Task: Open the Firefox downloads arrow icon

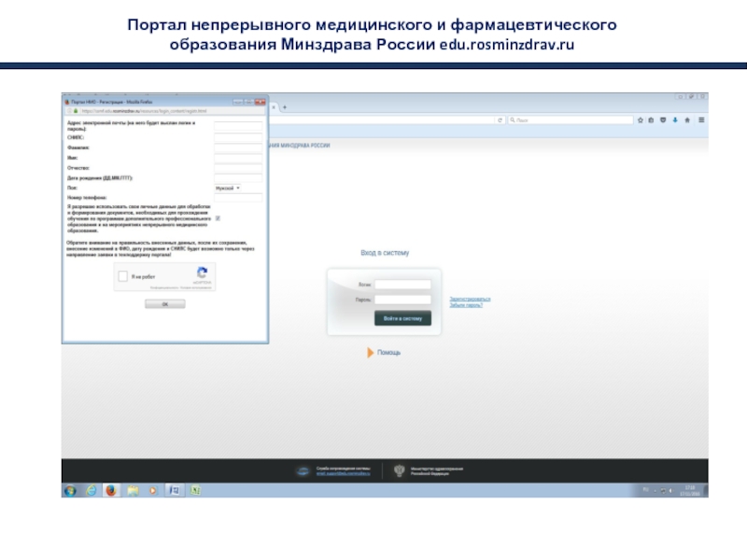Action: pyautogui.click(x=674, y=120)
